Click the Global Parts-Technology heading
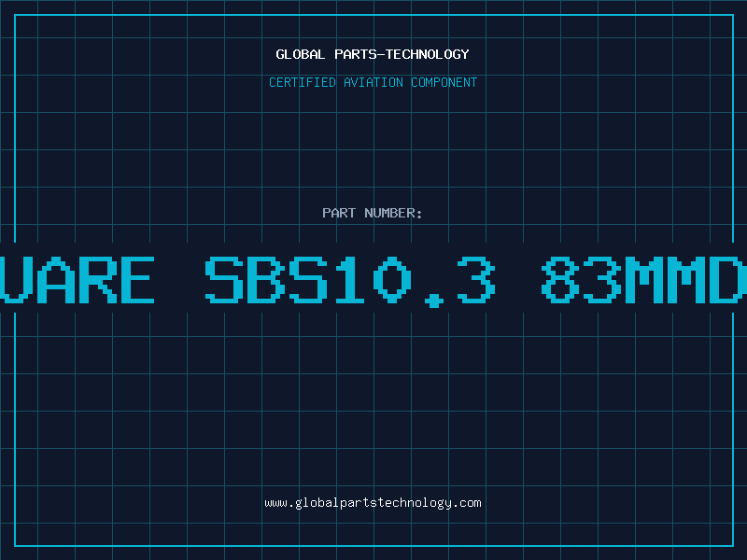This screenshot has width=747, height=560. (373, 54)
